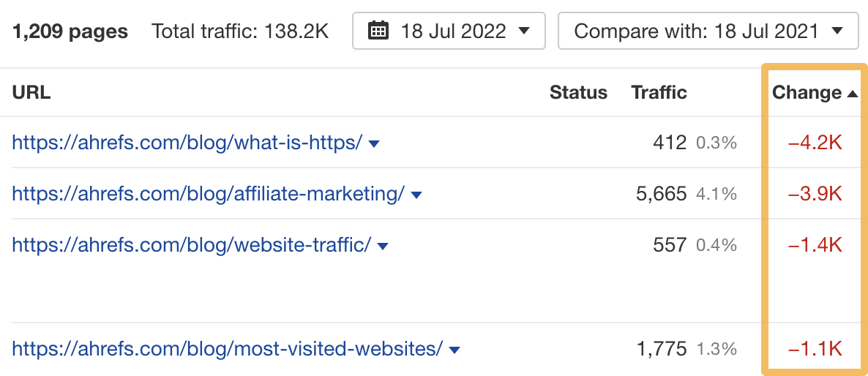Viewport: 868px width, 376px height.
Task: Expand the arrow next to what-is-https URL
Action: coord(374,144)
